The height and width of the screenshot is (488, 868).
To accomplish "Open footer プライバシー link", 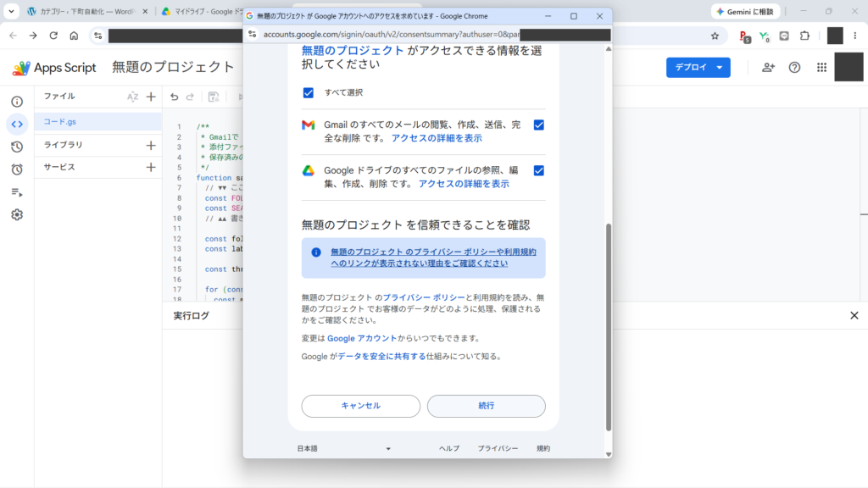I will [498, 449].
